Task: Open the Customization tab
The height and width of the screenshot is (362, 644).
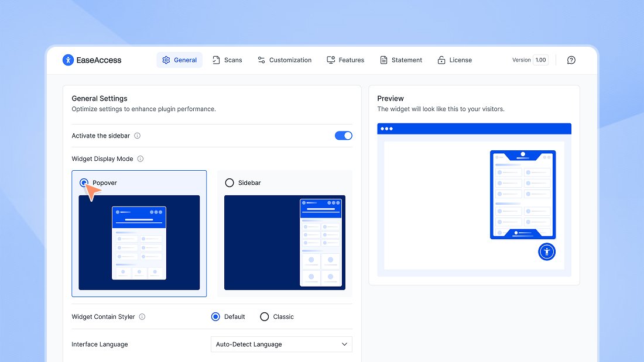Action: point(285,60)
